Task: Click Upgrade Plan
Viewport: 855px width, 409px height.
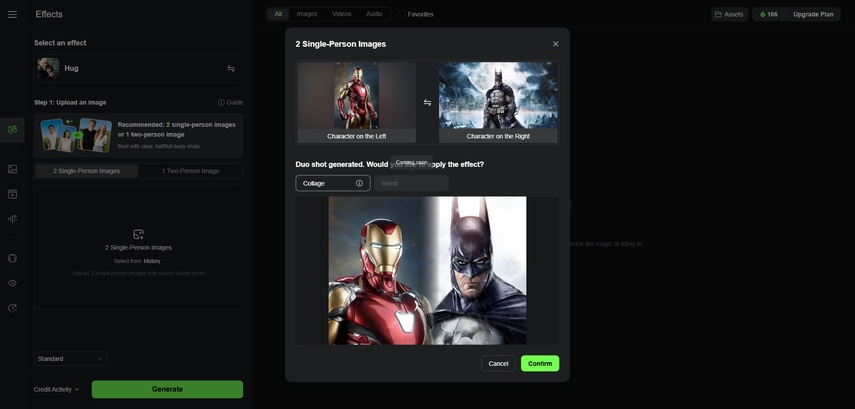Action: 813,14
